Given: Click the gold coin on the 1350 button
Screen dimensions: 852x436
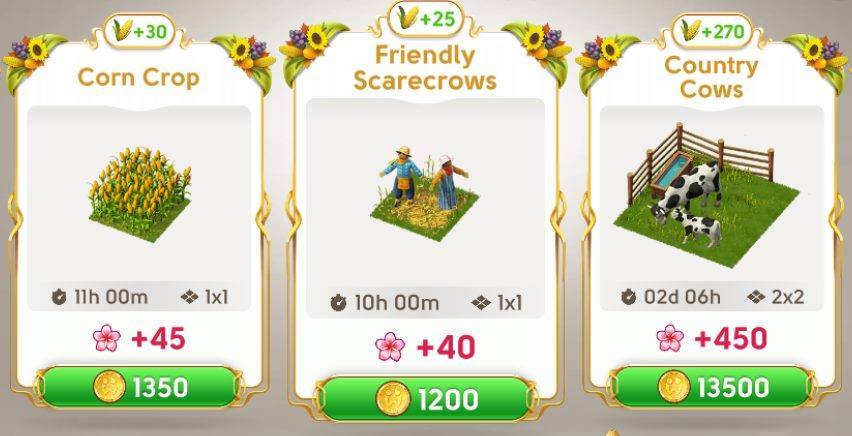Looking at the screenshot, I should point(110,387).
